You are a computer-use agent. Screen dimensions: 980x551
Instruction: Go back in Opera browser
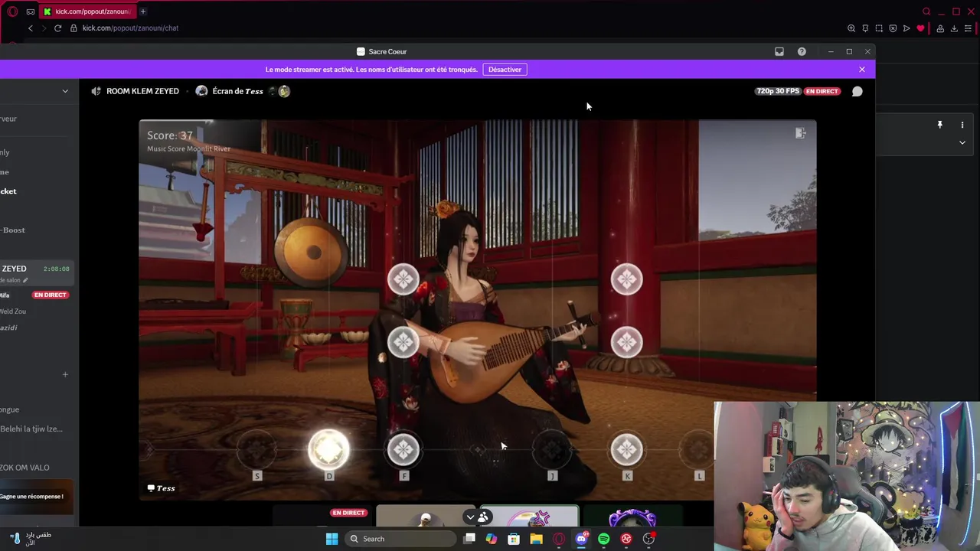pos(31,28)
